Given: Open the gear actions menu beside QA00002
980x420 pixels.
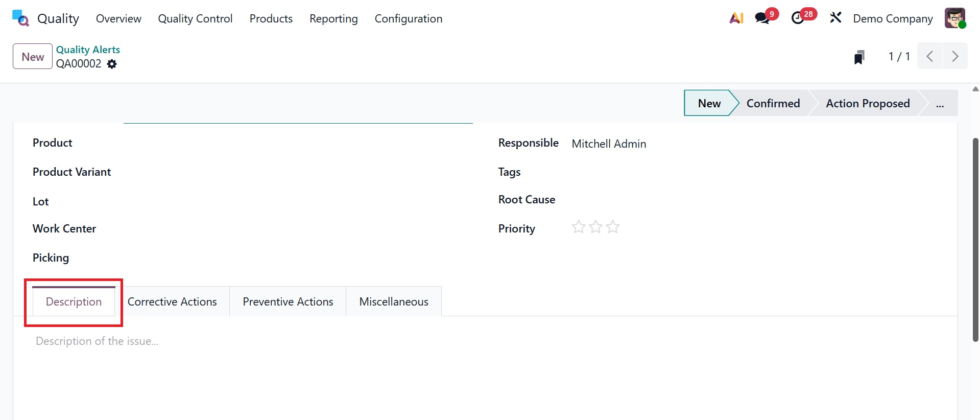Looking at the screenshot, I should coord(112,64).
